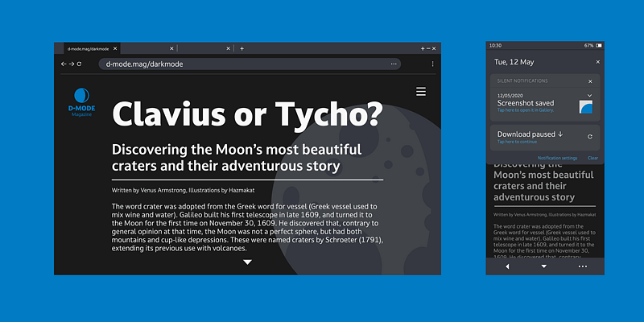This screenshot has height=322, width=644.
Task: Go back with the browser back arrow
Action: coord(64,64)
